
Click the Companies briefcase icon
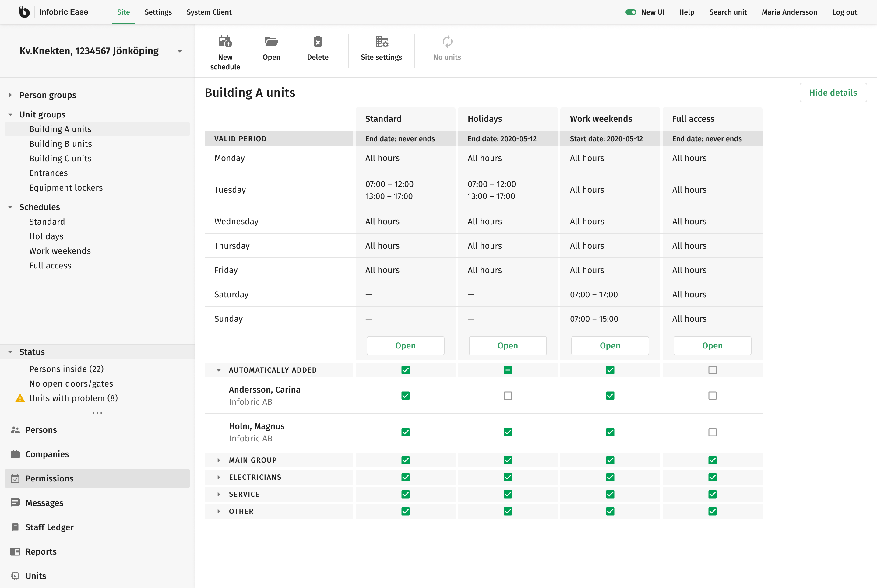(x=15, y=454)
